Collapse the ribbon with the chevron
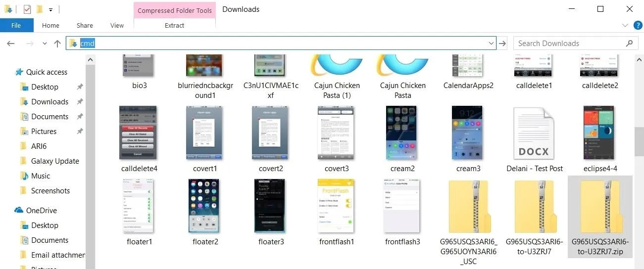The height and width of the screenshot is (269, 644). [625, 25]
